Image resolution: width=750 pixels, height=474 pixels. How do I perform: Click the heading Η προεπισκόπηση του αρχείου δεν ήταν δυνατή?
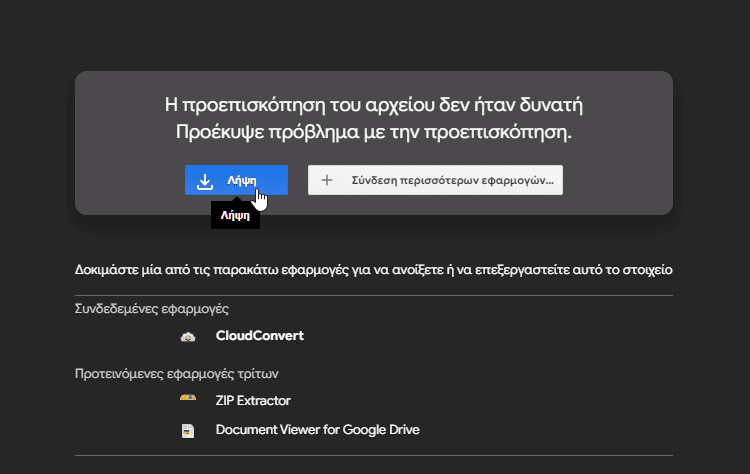click(374, 105)
